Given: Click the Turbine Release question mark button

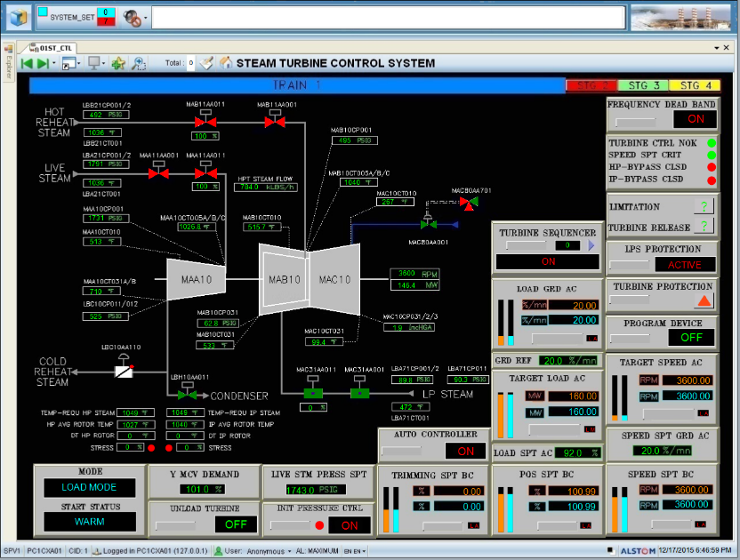Looking at the screenshot, I should click(x=704, y=227).
